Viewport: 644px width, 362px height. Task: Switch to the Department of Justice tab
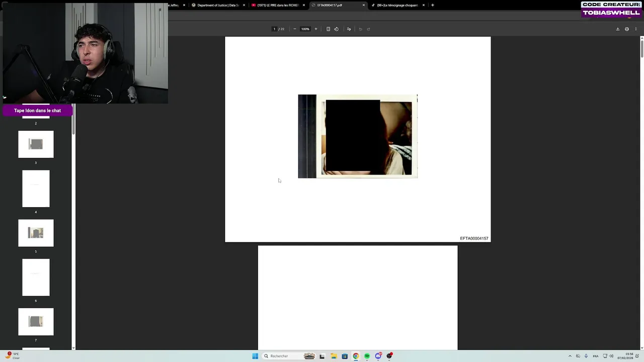pyautogui.click(x=218, y=5)
